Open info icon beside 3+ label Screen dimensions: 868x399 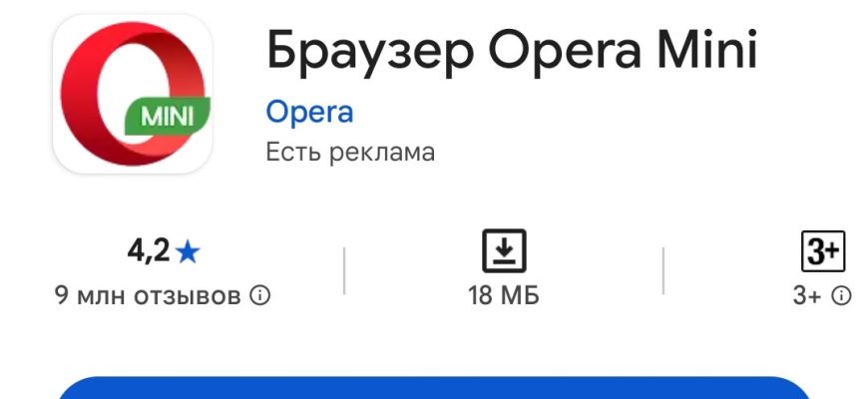coord(841,296)
